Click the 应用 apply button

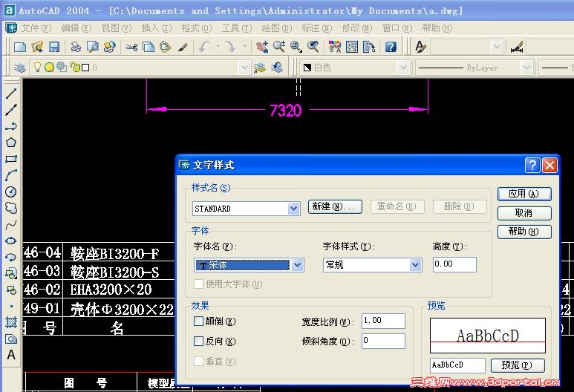524,194
